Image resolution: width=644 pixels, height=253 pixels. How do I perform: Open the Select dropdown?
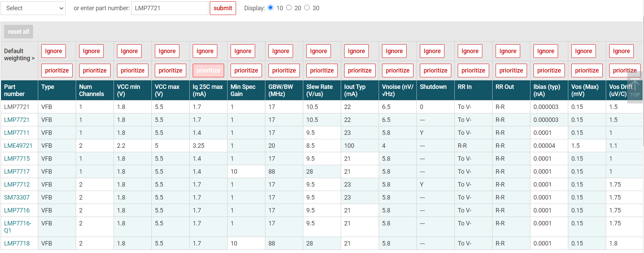[33, 8]
